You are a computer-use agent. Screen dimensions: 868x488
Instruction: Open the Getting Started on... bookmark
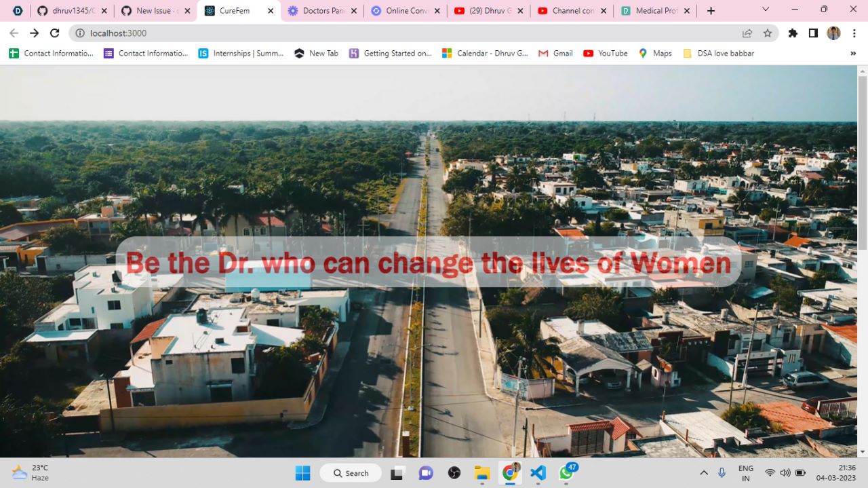(390, 53)
